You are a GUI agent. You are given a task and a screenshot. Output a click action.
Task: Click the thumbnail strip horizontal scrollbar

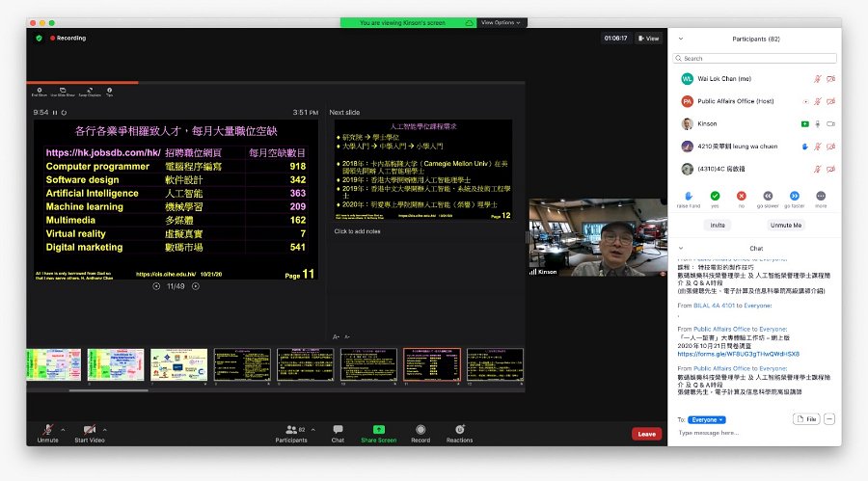(x=108, y=390)
